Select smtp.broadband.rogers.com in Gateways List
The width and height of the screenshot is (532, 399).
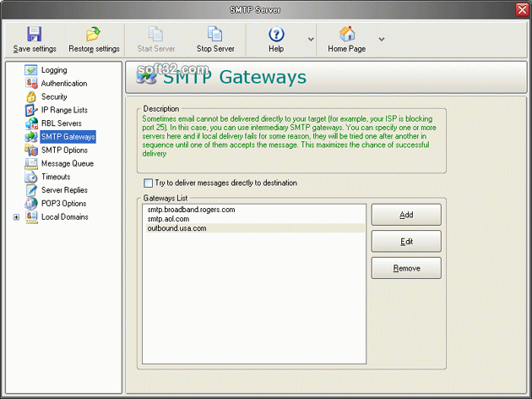coord(255,210)
